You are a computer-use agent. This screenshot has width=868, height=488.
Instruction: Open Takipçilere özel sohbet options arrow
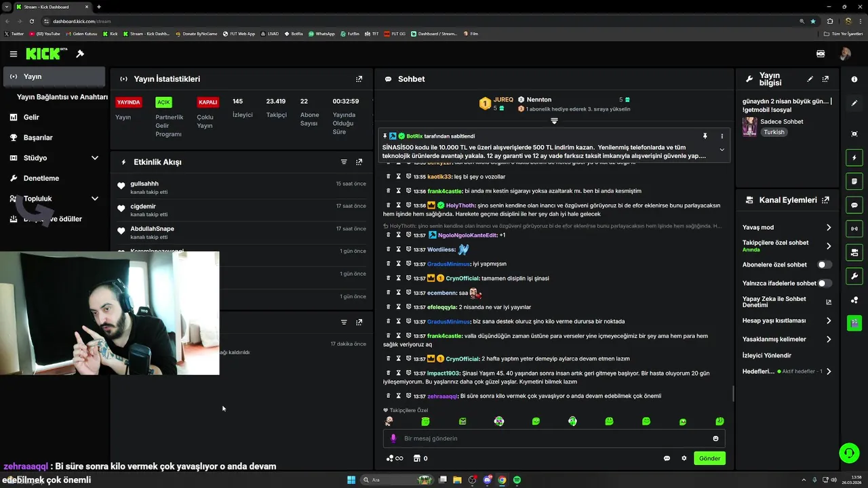[828, 246]
